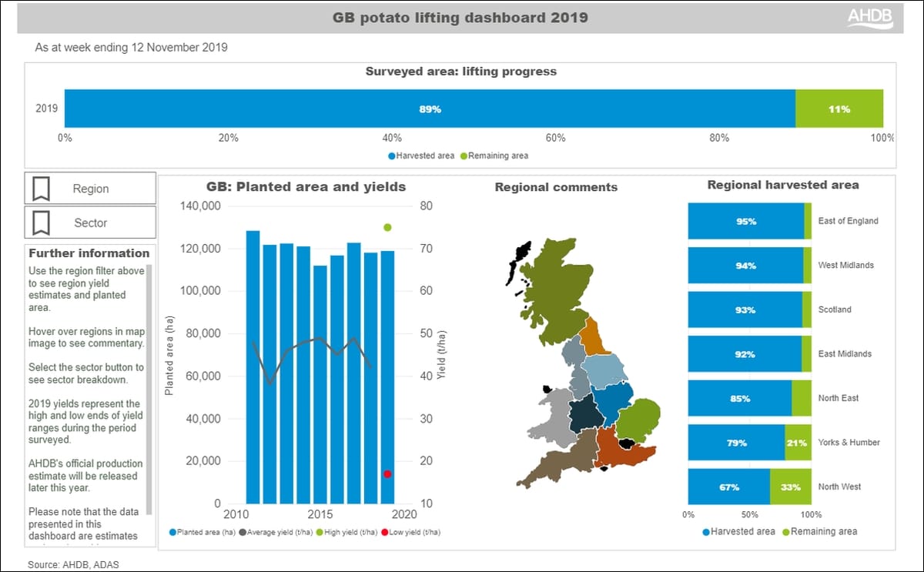
Task: Click Harvested area legend under lifting progress
Action: pyautogui.click(x=422, y=156)
